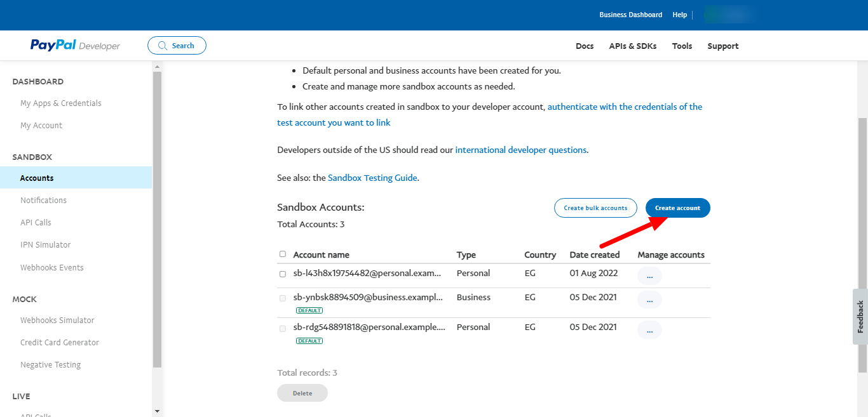Open the Help link
Viewport: 868px width, 417px height.
pos(680,15)
